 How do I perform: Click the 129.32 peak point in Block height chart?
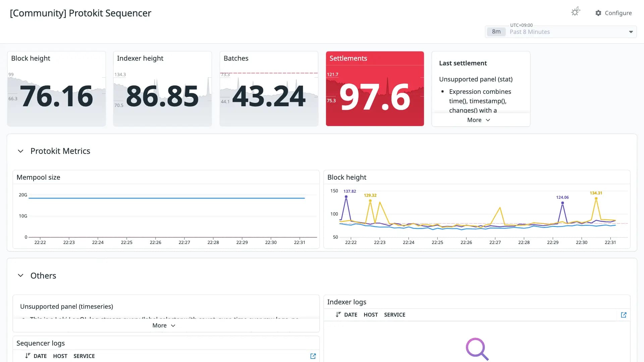(x=370, y=201)
